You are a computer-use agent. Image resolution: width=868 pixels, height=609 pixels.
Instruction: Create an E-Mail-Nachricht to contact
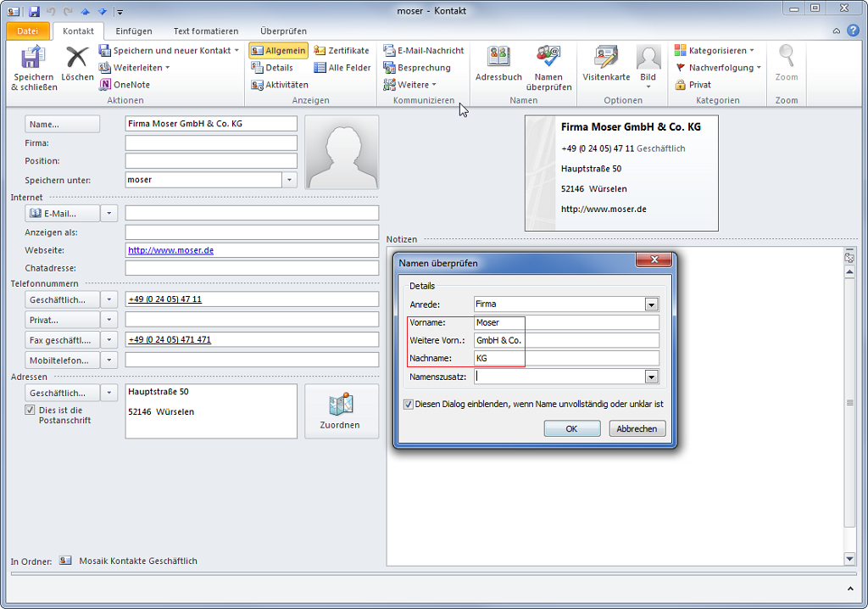[x=424, y=50]
